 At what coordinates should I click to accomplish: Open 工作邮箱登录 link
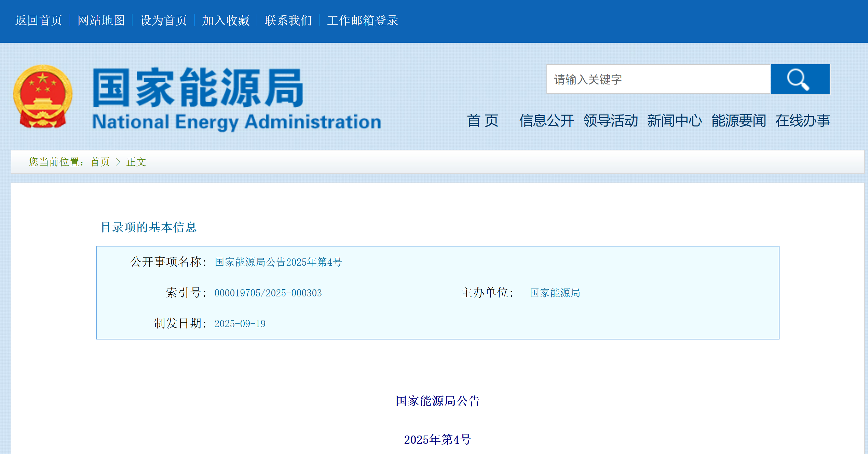pos(363,21)
